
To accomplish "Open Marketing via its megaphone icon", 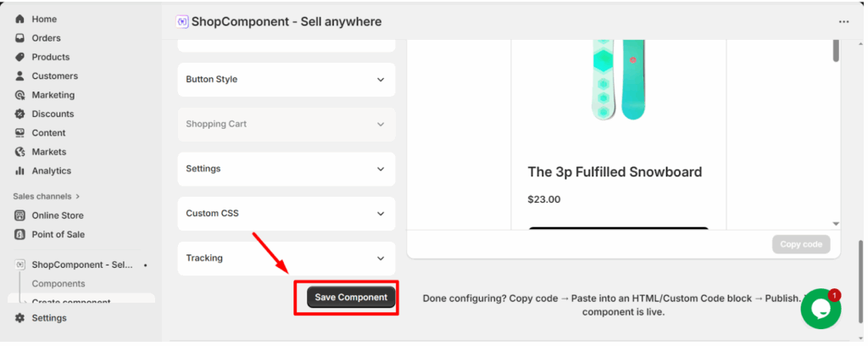I will click(x=19, y=95).
